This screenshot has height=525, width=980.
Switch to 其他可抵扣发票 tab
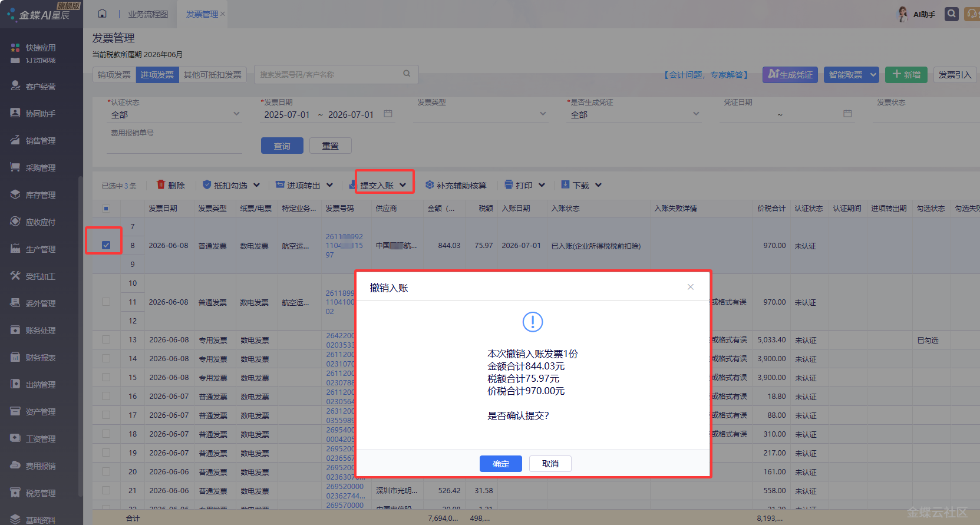[212, 75]
